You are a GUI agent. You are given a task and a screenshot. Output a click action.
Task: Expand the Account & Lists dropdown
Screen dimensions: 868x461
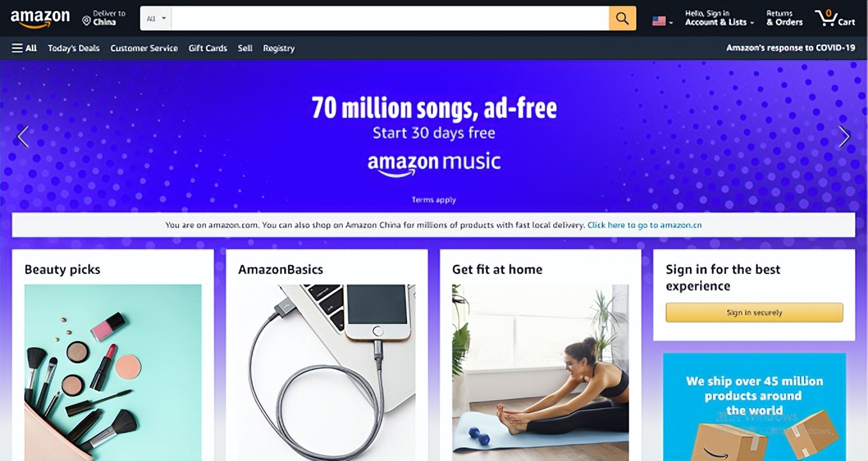719,18
